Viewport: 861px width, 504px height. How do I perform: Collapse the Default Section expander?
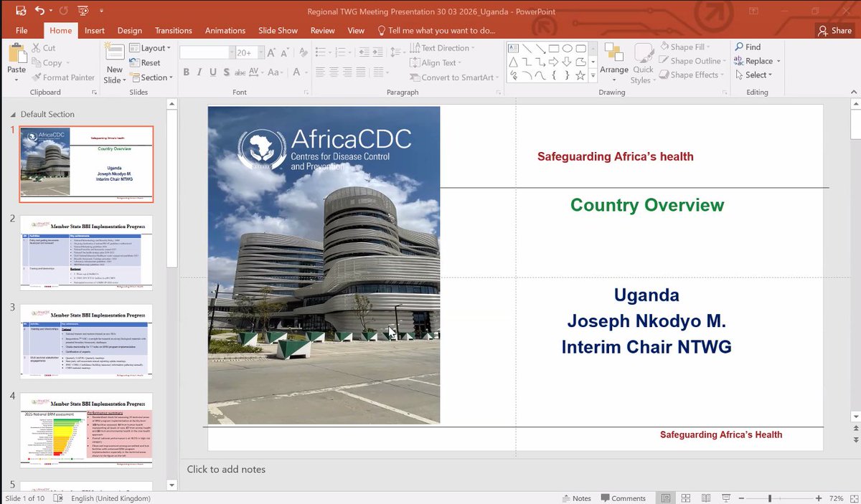(12, 115)
